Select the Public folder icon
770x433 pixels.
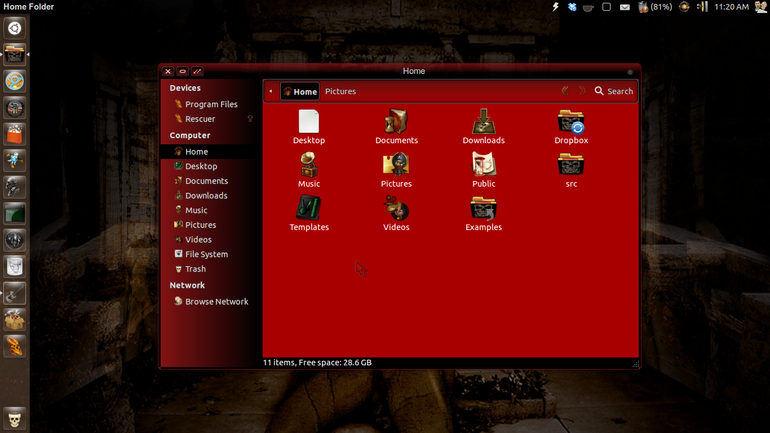coord(483,165)
